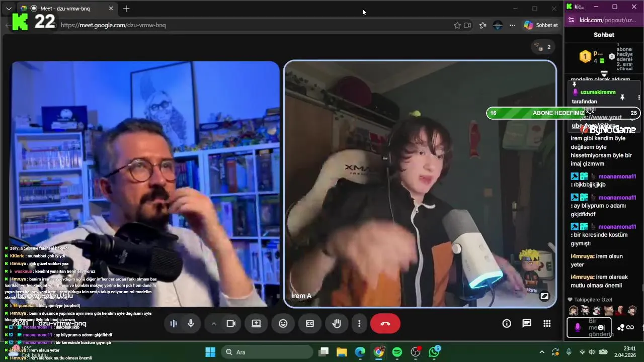Open Microsoft Edge from the taskbar

point(360,352)
